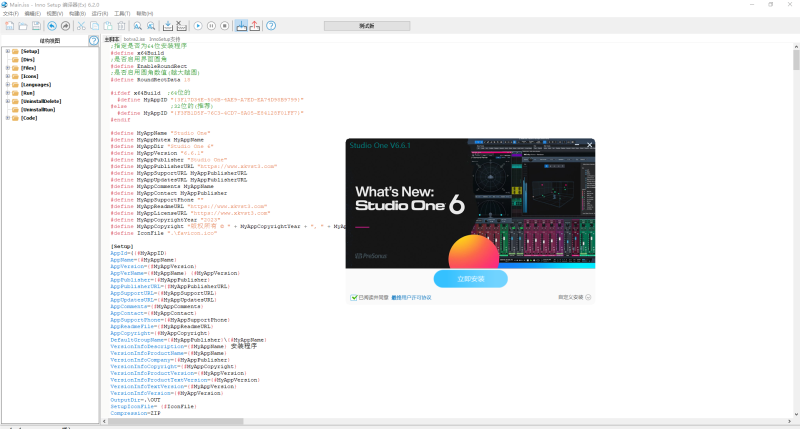The width and height of the screenshot is (800, 429).
Task: Stop the running setup
Action: 224,26
